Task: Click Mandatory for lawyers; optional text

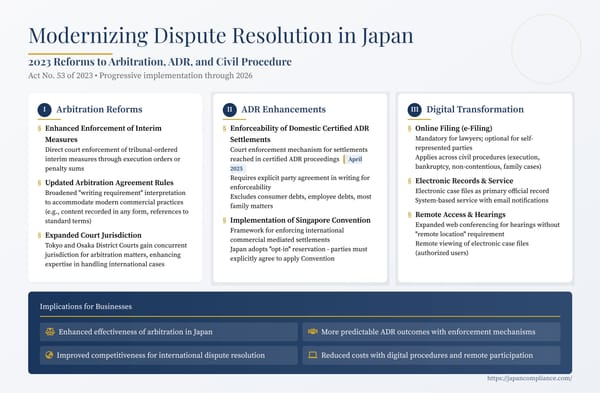Action: 474,143
